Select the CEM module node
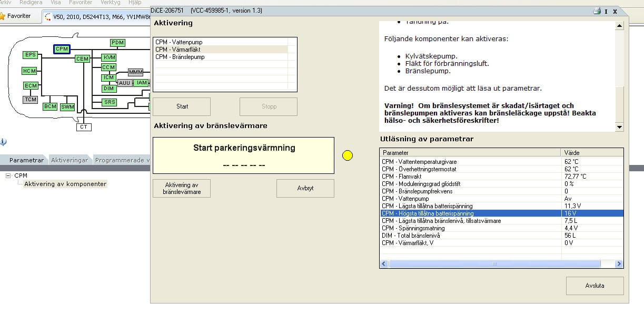 [x=82, y=59]
